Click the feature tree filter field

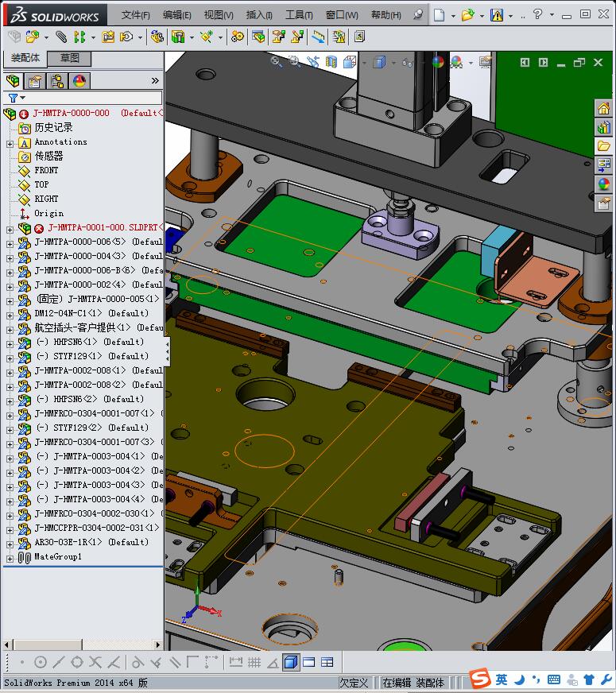pyautogui.click(x=83, y=98)
